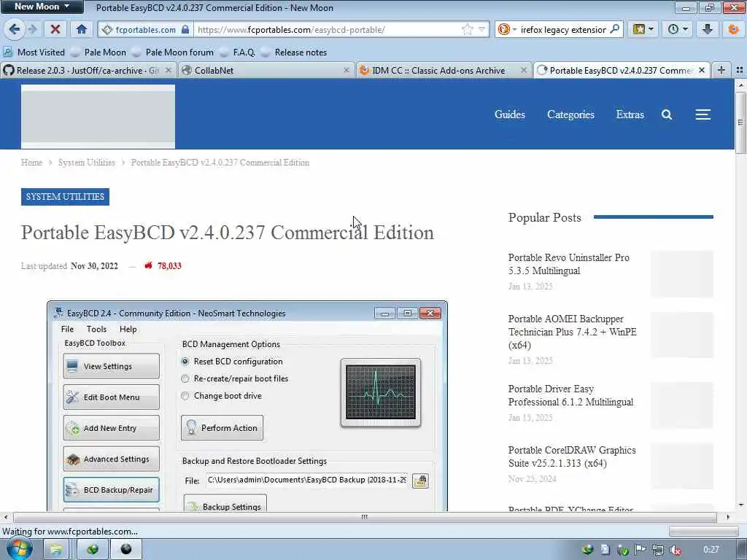Click the system tray clock showing 0:27

(x=711, y=550)
